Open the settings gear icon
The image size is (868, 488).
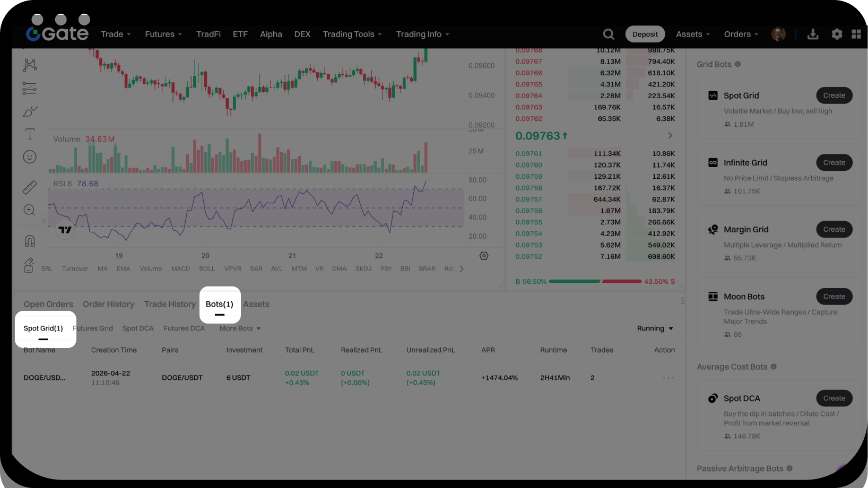pos(837,34)
